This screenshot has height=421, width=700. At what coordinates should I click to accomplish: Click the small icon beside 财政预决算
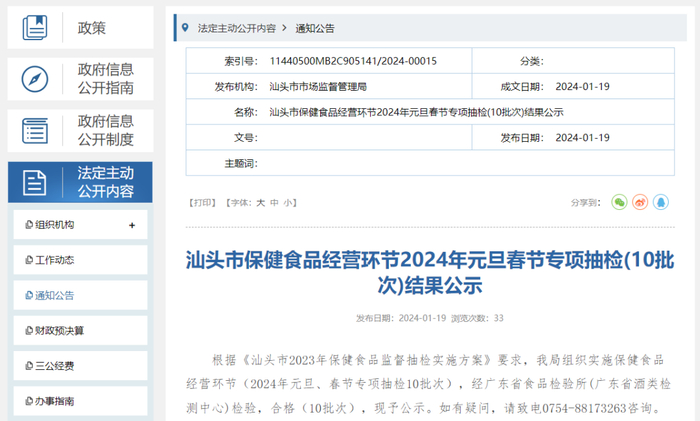point(29,330)
